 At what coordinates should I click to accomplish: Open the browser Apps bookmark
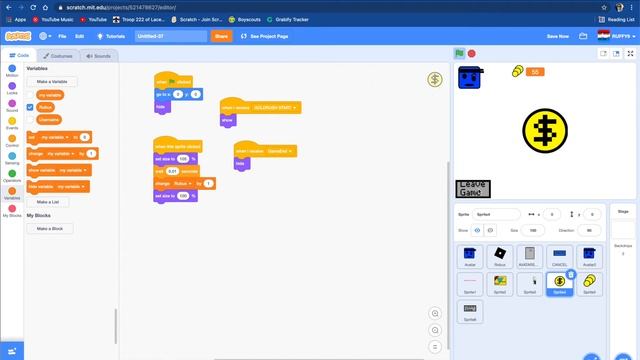point(16,20)
